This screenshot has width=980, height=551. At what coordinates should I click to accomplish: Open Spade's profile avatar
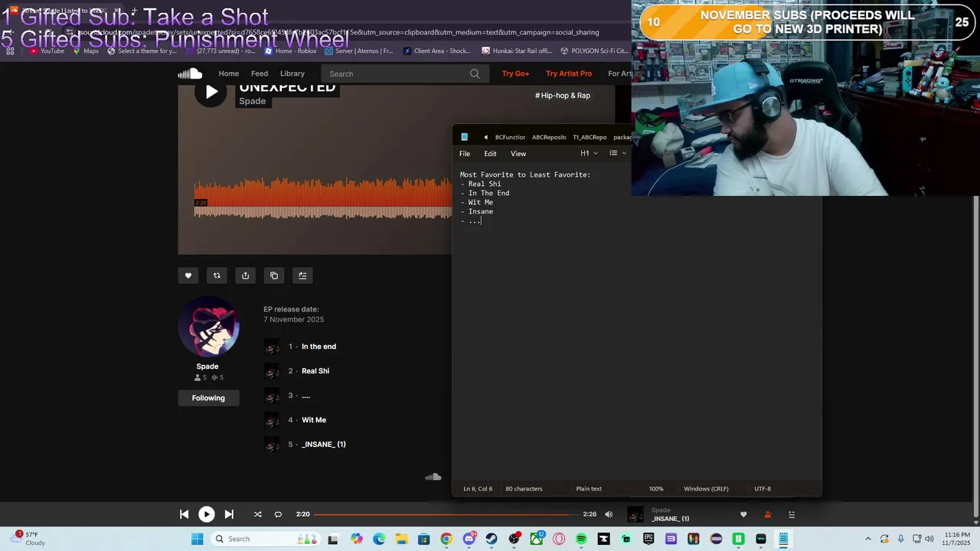pyautogui.click(x=208, y=327)
